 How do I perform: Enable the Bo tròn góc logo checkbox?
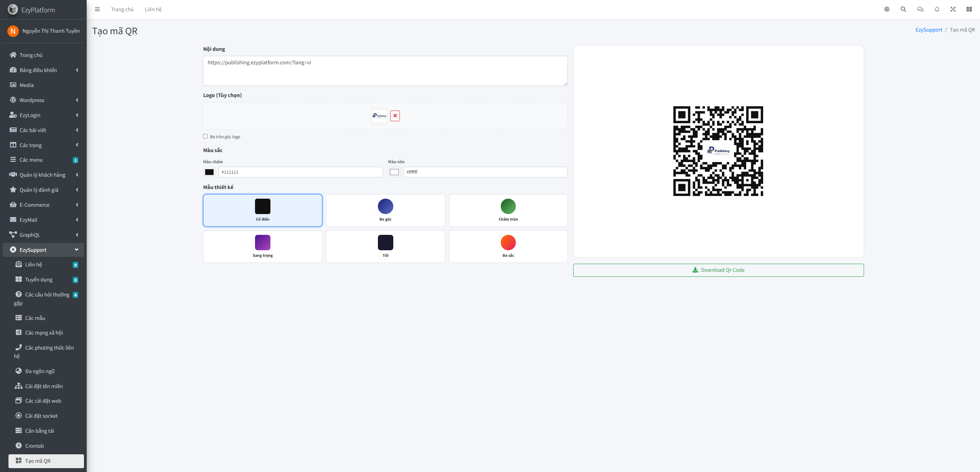pos(205,136)
